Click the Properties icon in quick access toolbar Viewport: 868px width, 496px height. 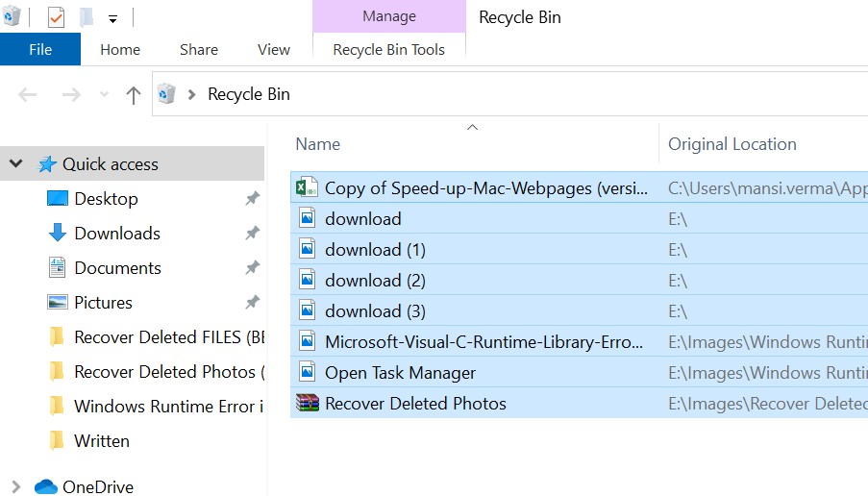(x=56, y=17)
